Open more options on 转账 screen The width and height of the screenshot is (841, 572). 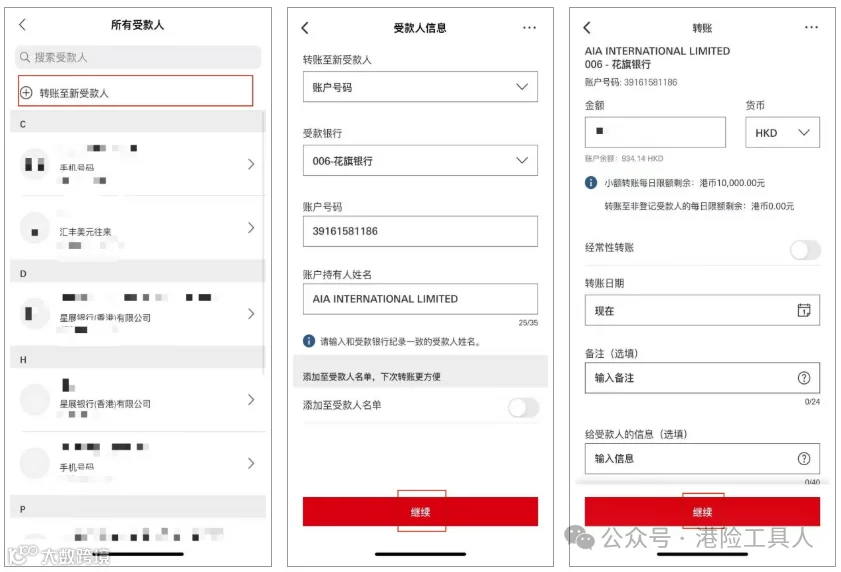[811, 28]
